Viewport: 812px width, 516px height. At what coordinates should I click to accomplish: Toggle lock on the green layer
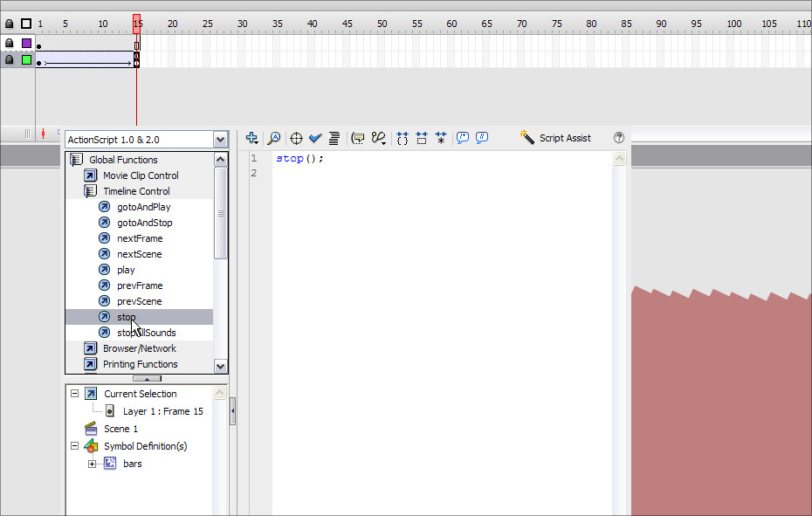click(10, 60)
